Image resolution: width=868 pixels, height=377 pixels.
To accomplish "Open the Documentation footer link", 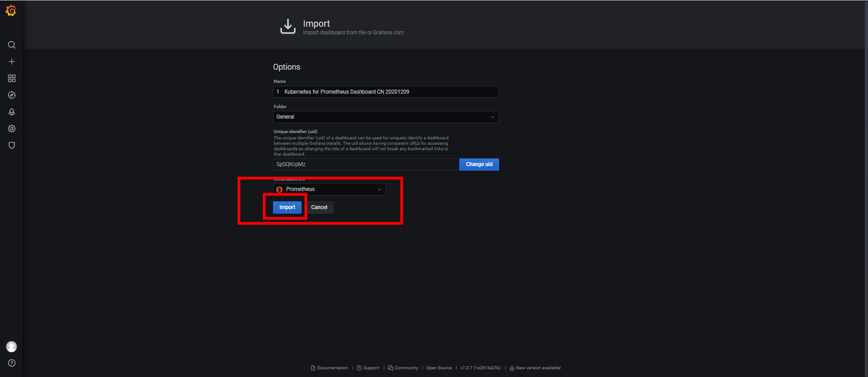I will (333, 368).
